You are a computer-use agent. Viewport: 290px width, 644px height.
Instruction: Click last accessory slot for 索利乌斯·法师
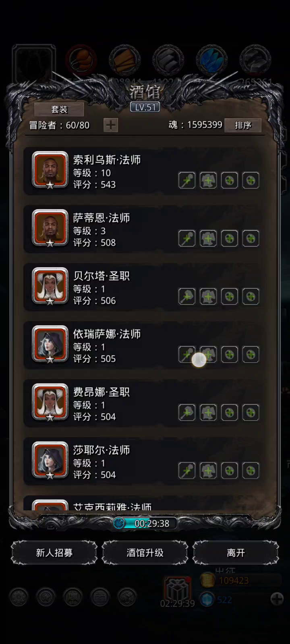coord(251,180)
